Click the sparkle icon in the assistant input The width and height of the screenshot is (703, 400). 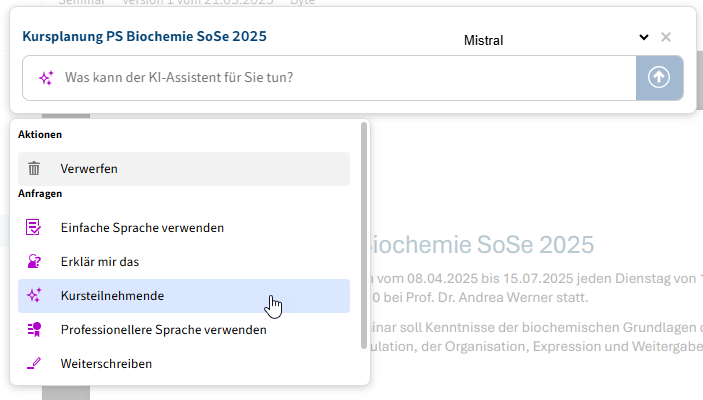click(46, 78)
